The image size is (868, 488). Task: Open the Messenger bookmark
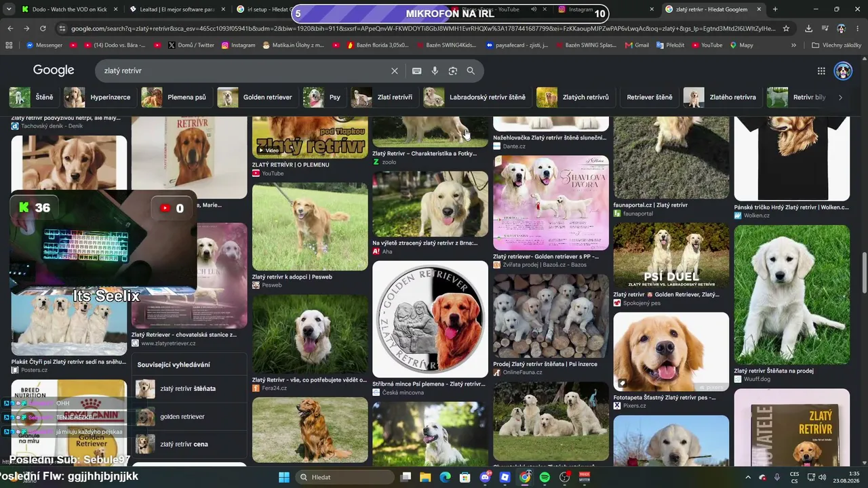click(x=44, y=45)
